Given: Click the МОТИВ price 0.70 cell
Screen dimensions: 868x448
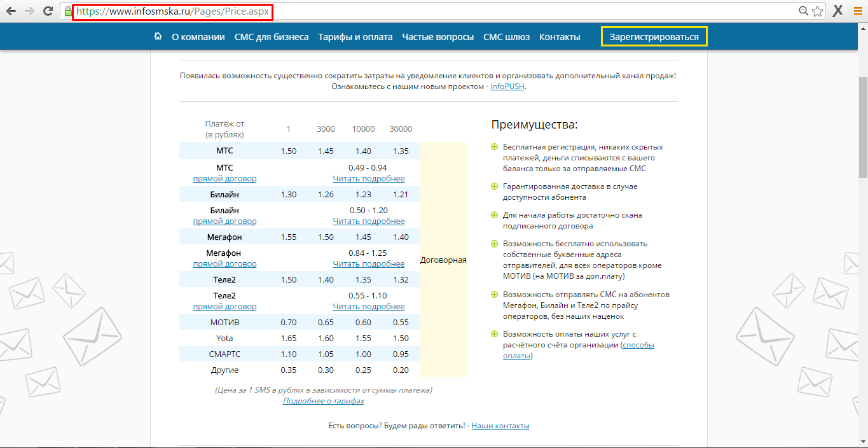Looking at the screenshot, I should pos(288,322).
